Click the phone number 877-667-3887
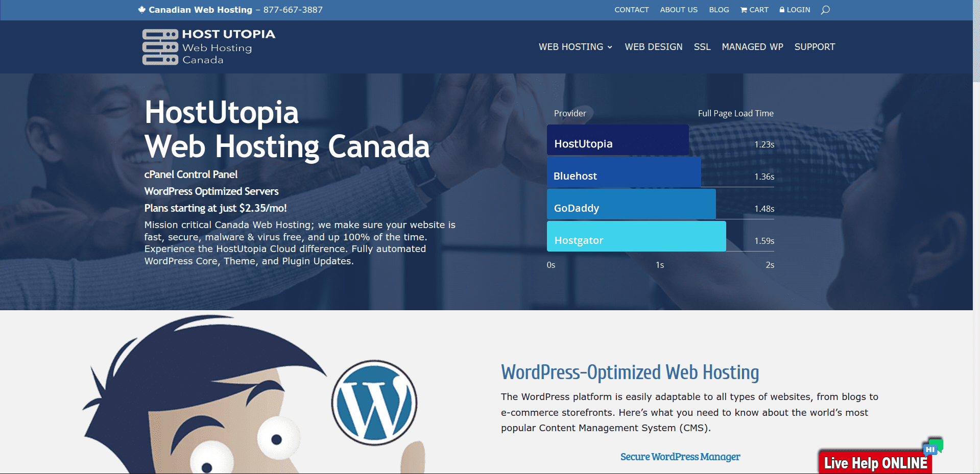Viewport: 980px width, 474px height. coord(293,10)
